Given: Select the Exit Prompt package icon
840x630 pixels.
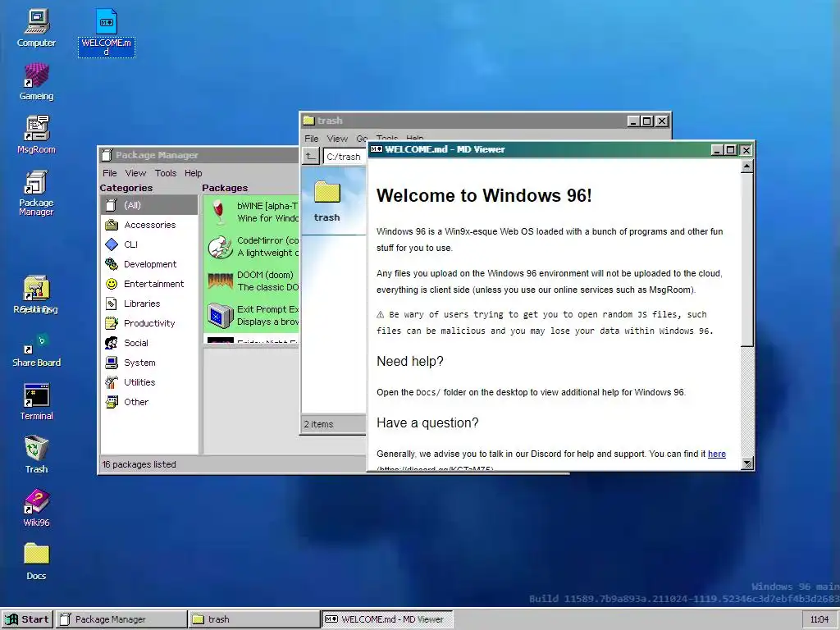Looking at the screenshot, I should point(220,316).
